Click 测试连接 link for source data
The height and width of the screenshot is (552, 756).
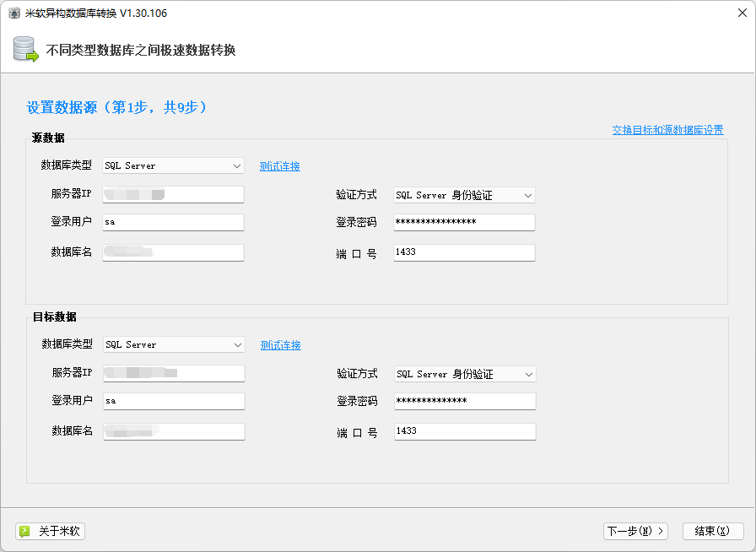click(x=280, y=166)
